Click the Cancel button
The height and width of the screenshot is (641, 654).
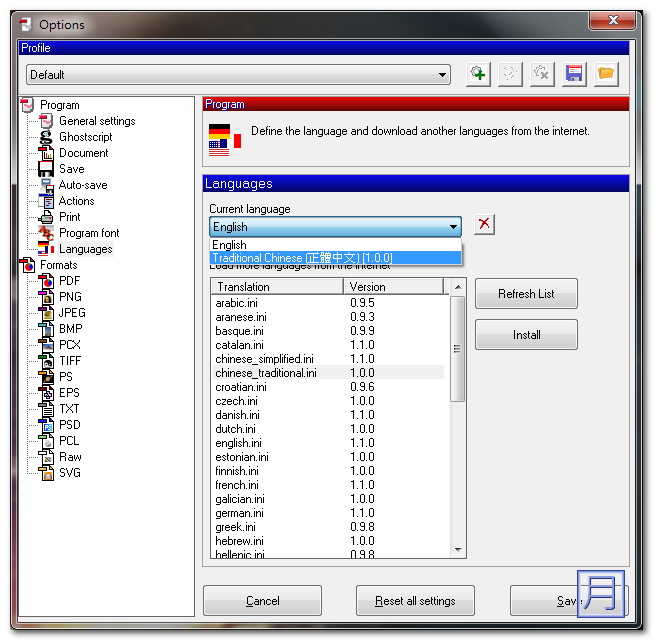click(x=262, y=601)
